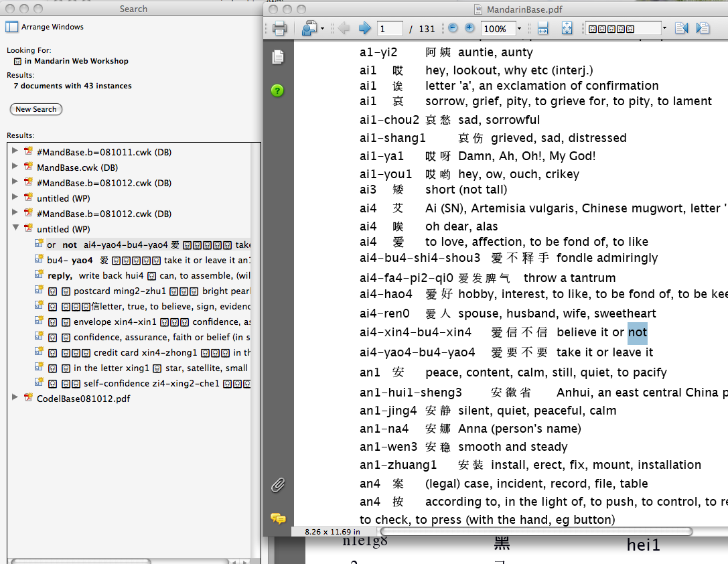This screenshot has width=728, height=564.
Task: Click the search results vertical scrollbar
Action: point(256,350)
